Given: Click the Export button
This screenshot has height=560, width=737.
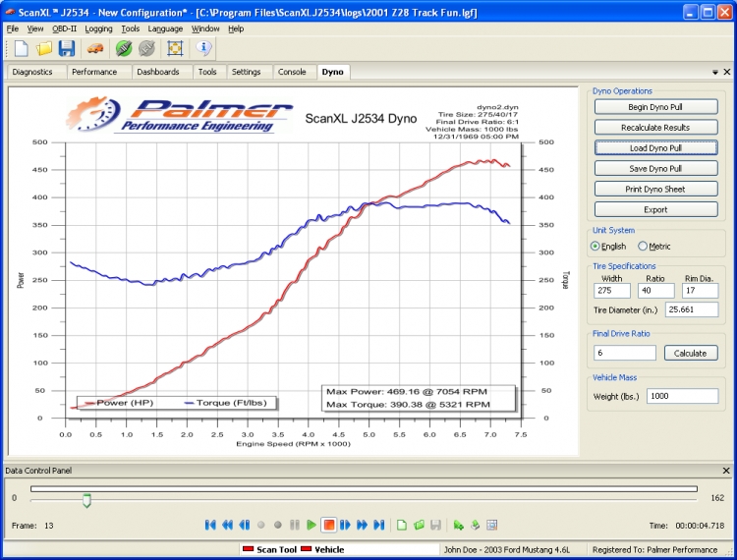Looking at the screenshot, I should click(x=655, y=209).
